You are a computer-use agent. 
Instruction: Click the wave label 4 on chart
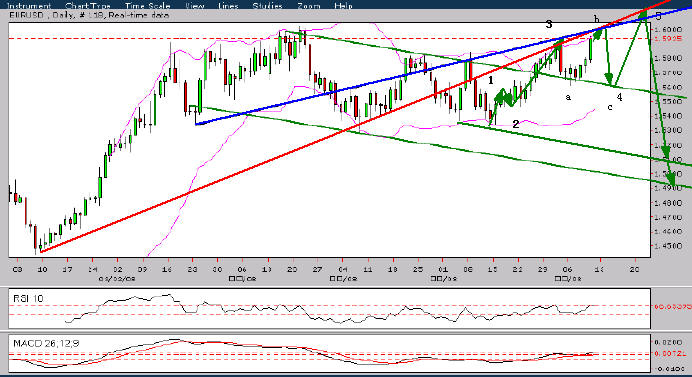tap(619, 97)
